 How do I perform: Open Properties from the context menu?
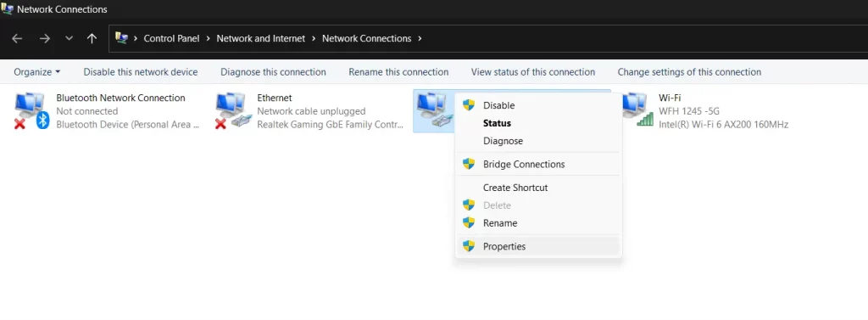(538, 246)
